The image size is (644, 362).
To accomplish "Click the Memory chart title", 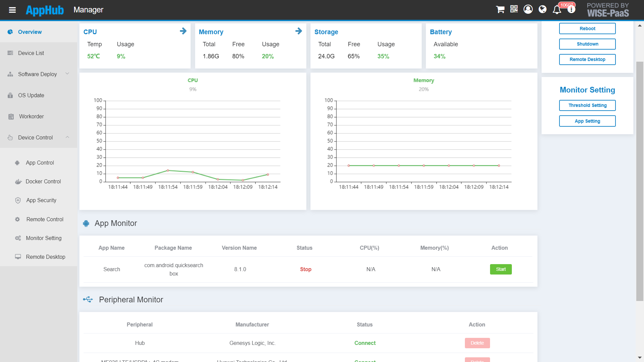I will (424, 80).
